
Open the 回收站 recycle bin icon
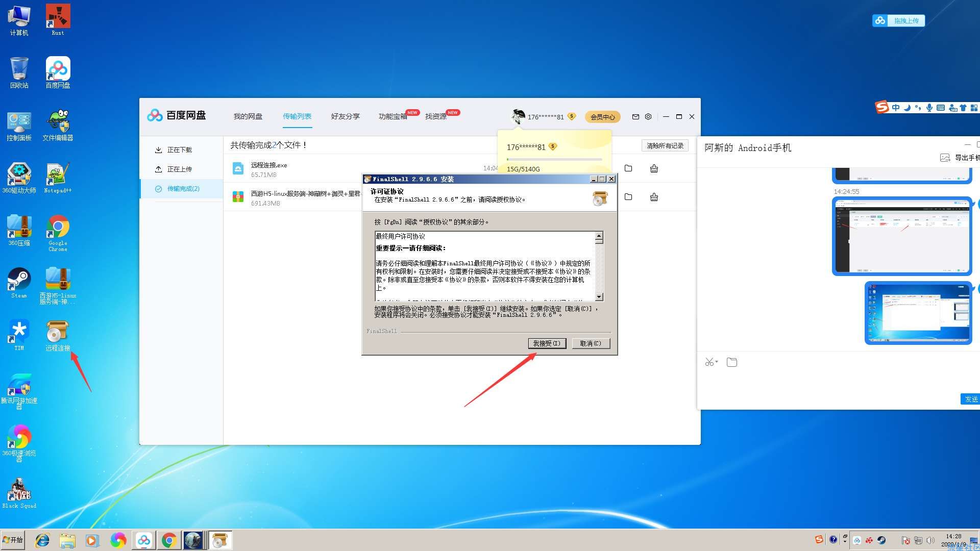click(19, 73)
